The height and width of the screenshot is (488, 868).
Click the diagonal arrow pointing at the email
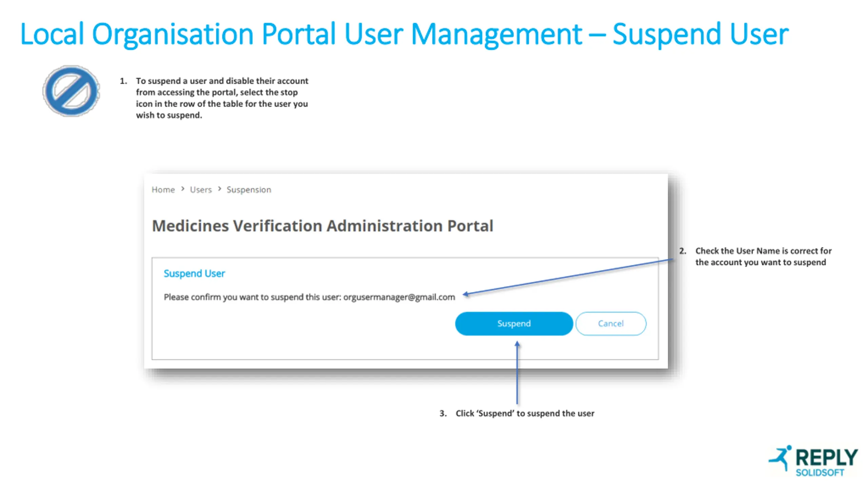pyautogui.click(x=568, y=277)
